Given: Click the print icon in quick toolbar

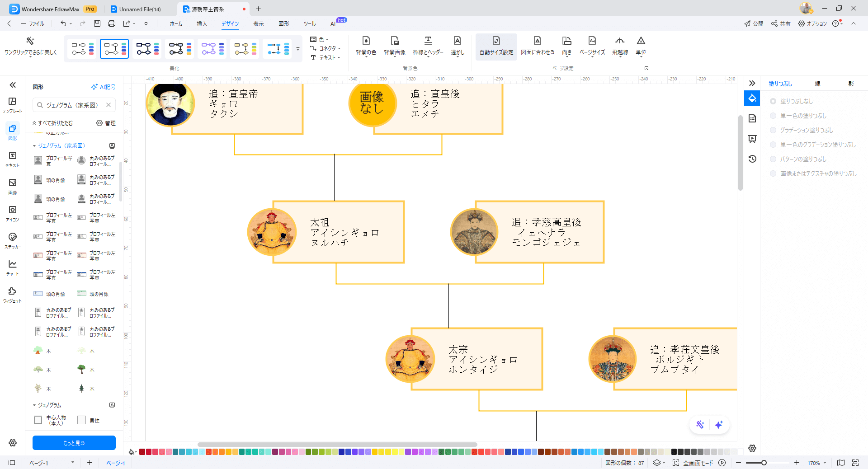Looking at the screenshot, I should 112,23.
